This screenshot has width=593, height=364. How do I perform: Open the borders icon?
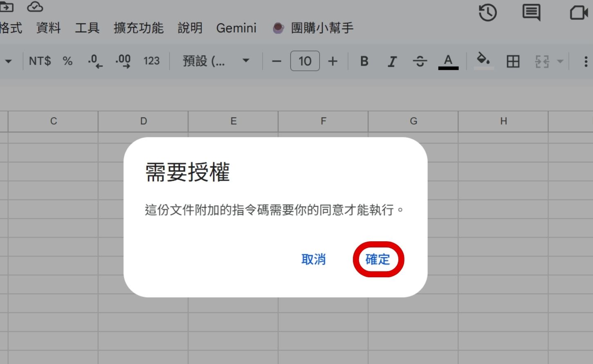click(x=512, y=61)
